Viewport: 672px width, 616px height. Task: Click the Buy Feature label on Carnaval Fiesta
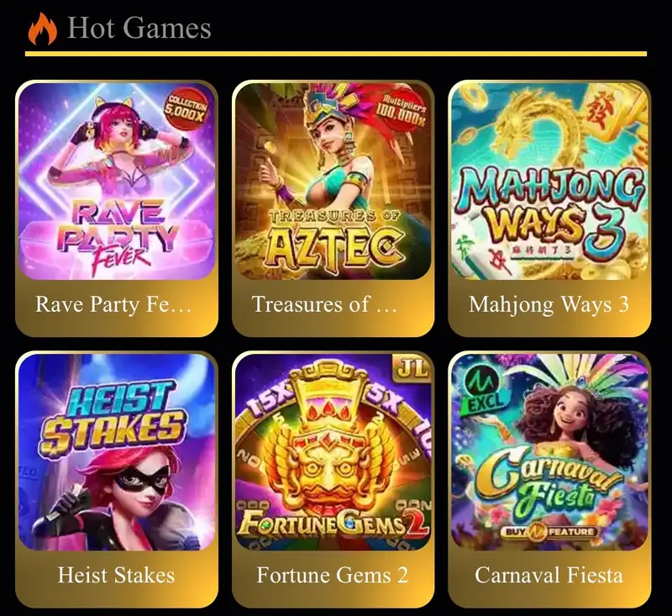[x=549, y=533]
